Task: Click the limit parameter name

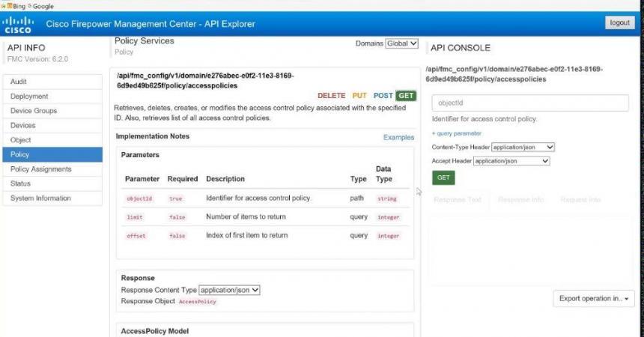Action: coord(135,217)
